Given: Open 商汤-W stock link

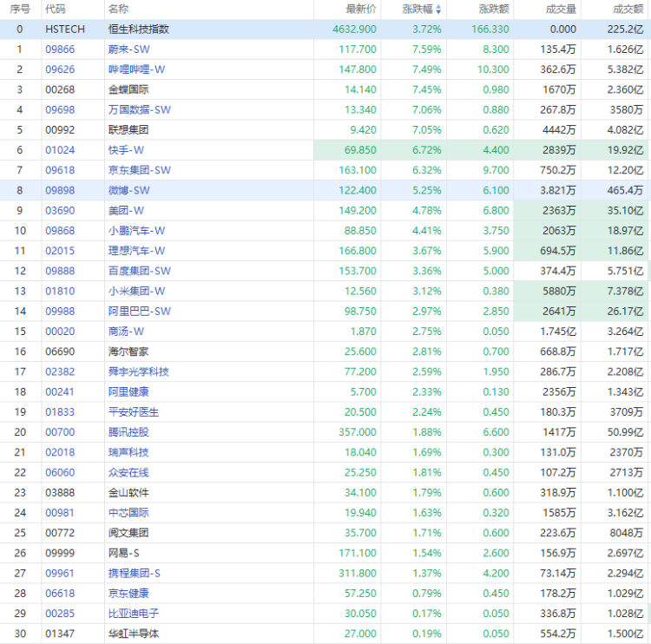Looking at the screenshot, I should coord(126,332).
